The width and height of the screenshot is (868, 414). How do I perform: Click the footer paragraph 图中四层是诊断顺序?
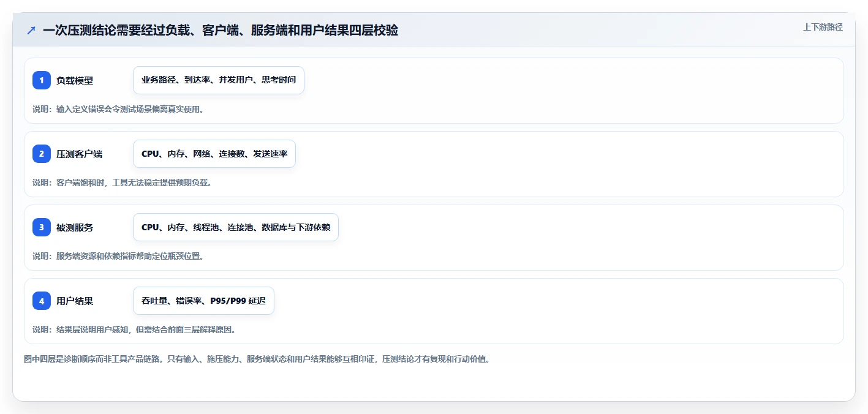tap(257, 359)
